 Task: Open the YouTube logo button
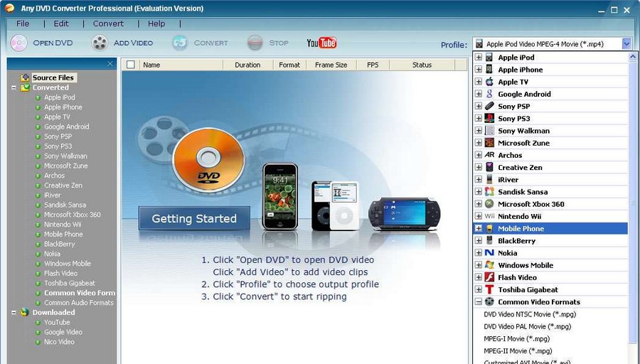click(x=321, y=43)
